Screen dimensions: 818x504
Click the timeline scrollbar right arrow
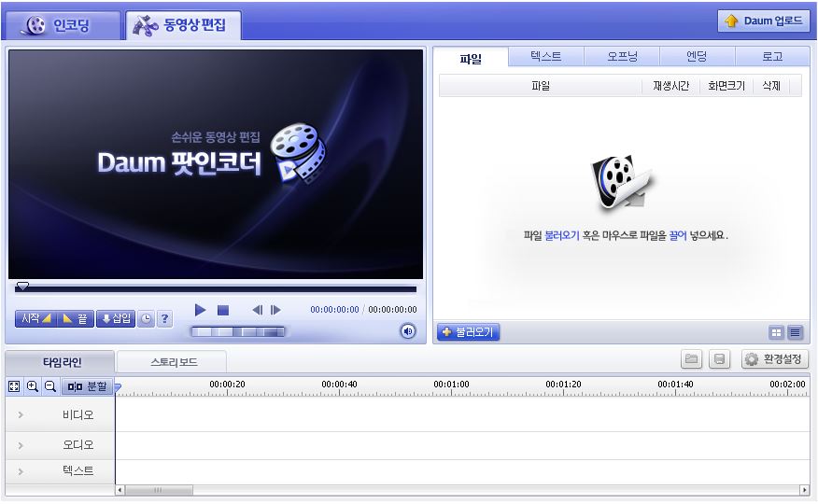tap(804, 490)
